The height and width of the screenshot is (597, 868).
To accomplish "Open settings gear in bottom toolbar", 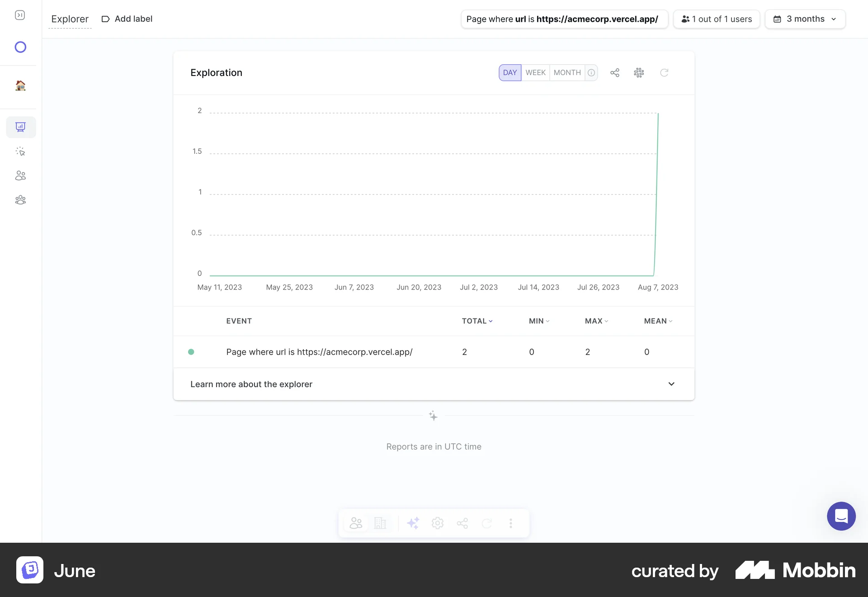I will [x=437, y=523].
